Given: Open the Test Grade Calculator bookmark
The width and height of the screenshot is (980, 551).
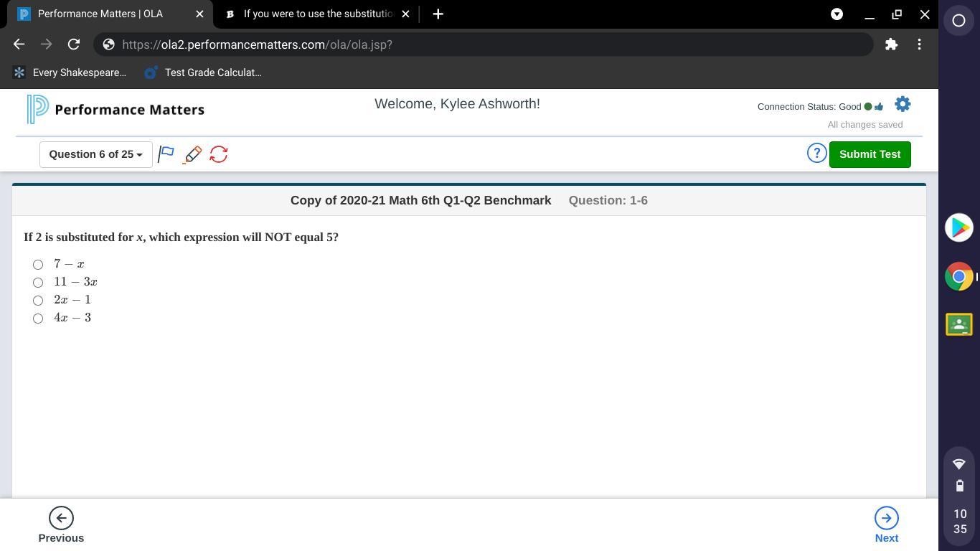Looking at the screenshot, I should 203,72.
